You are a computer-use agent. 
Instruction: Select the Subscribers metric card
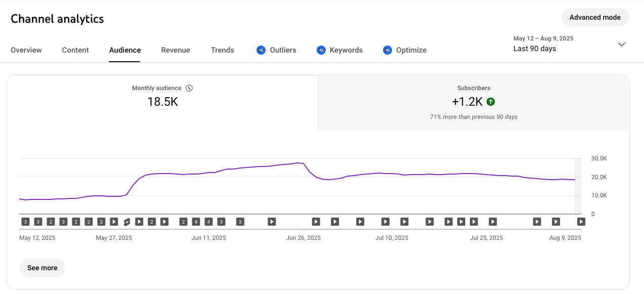[x=474, y=103]
